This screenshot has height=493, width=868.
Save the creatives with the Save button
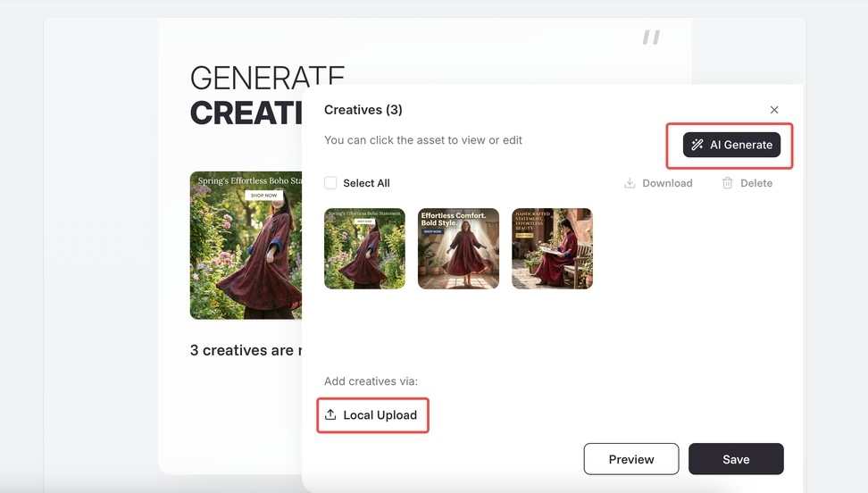pyautogui.click(x=736, y=459)
